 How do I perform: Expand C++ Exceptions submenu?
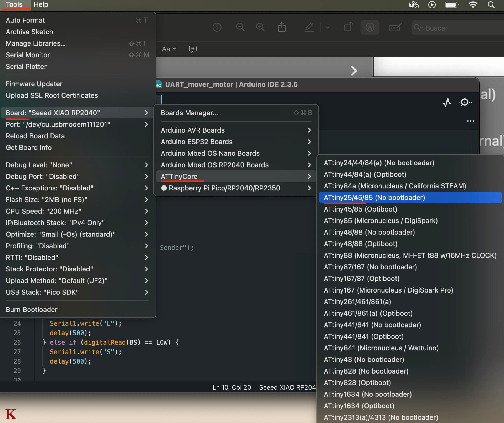pyautogui.click(x=78, y=188)
